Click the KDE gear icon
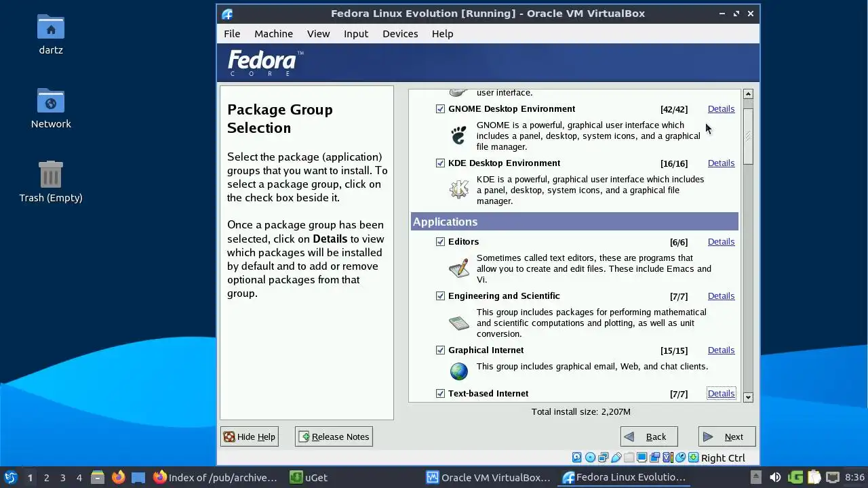The height and width of the screenshot is (488, 868). pos(459,189)
